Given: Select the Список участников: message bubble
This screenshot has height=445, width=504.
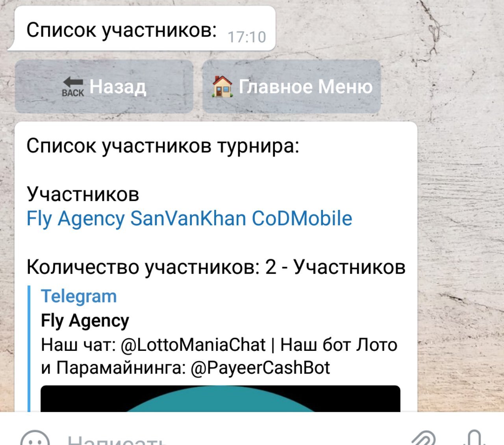Looking at the screenshot, I should 145,28.
